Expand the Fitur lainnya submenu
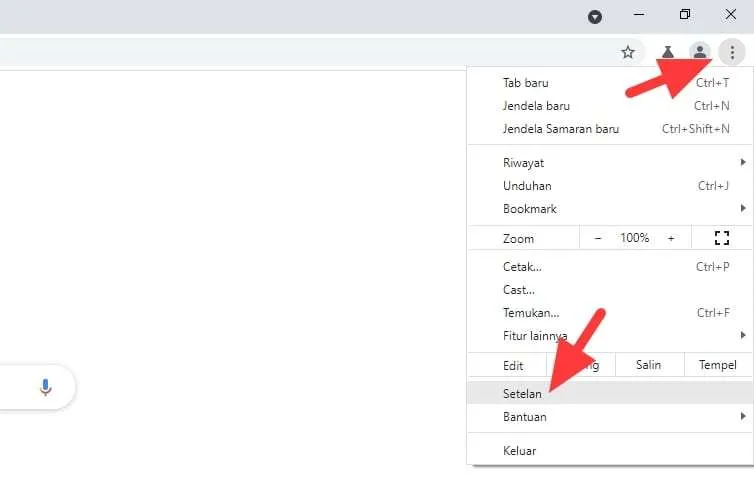 click(610, 336)
